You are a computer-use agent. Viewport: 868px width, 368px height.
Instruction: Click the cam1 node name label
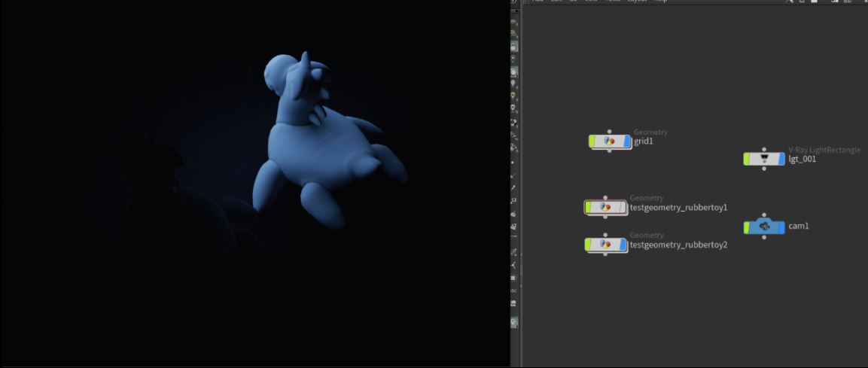(x=799, y=226)
